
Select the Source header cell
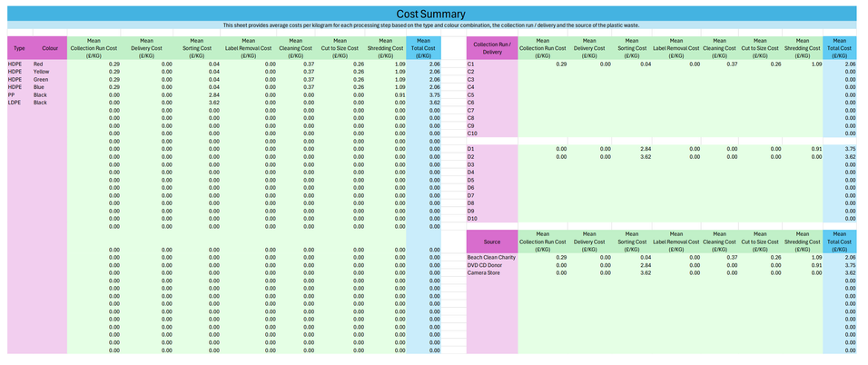point(492,242)
